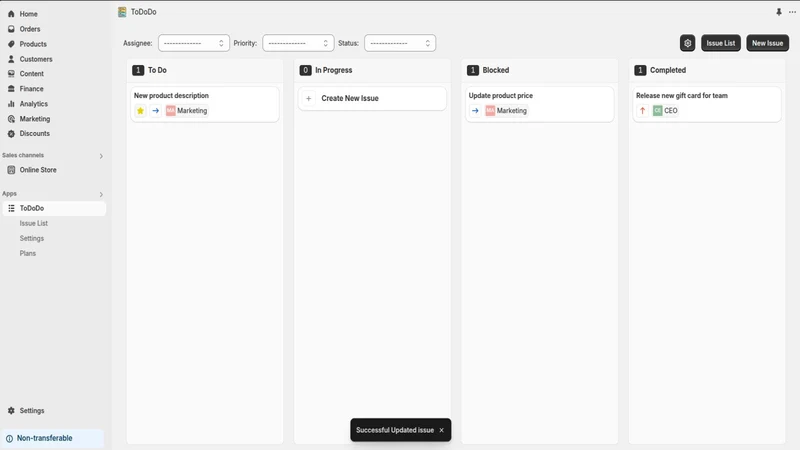Click the Marketing target icon
Image resolution: width=800 pixels, height=450 pixels.
(11, 119)
